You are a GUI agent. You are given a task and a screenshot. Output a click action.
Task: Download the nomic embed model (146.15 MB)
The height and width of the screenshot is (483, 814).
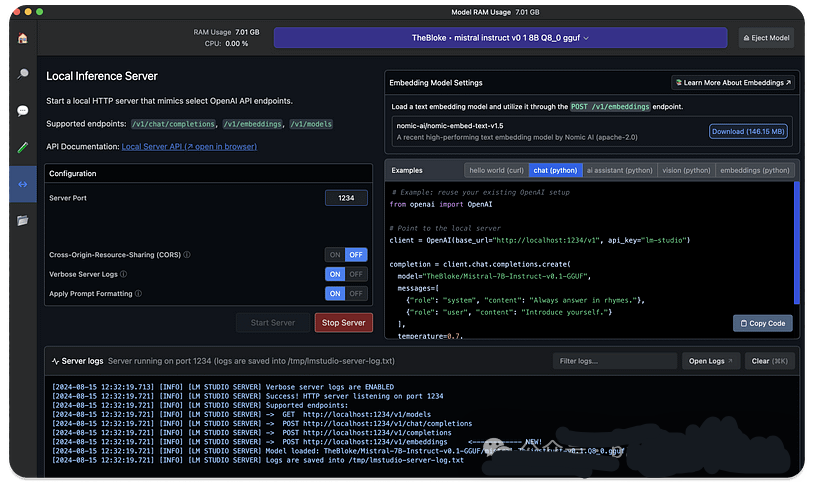point(748,131)
